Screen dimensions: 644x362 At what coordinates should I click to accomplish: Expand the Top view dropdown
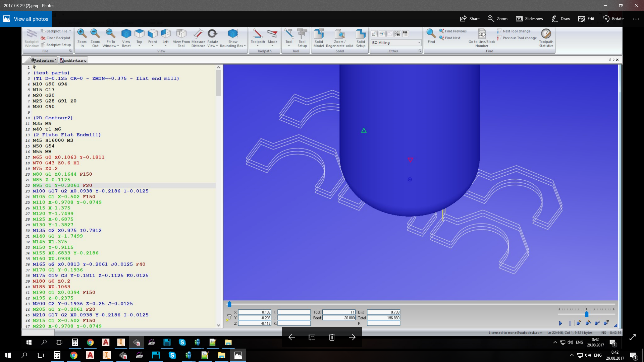click(139, 46)
